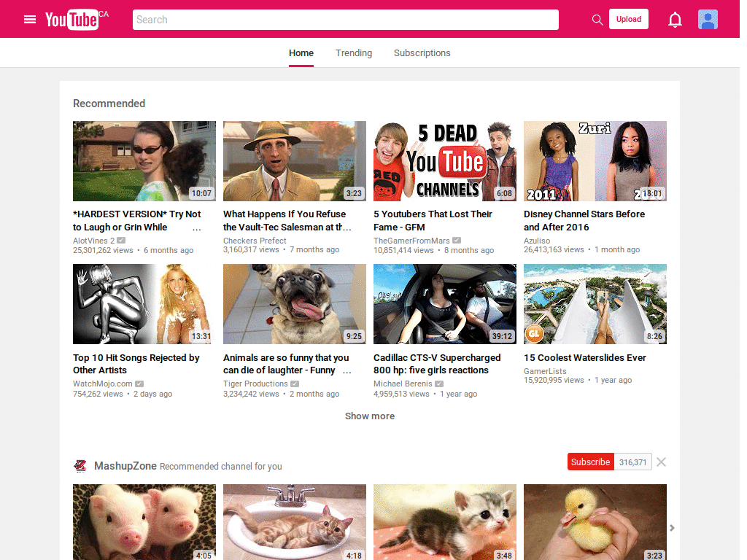Open the cat in sink thumbnail
This screenshot has width=747, height=560.
tap(295, 522)
